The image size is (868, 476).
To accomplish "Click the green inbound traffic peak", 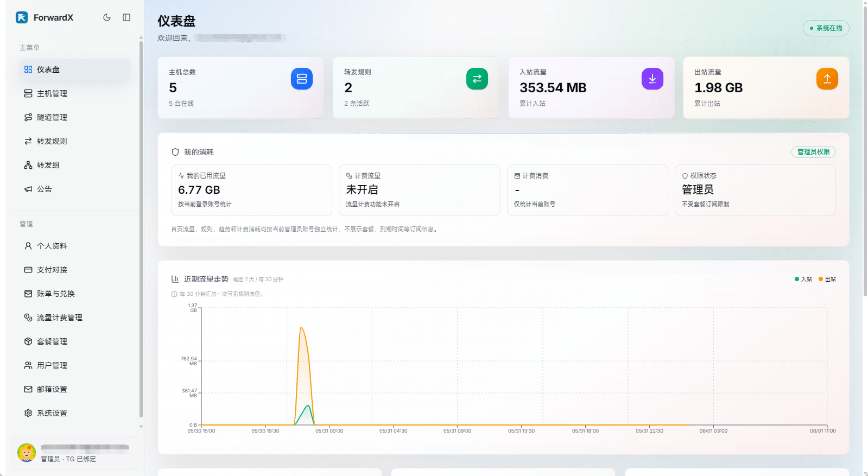I will [308, 406].
